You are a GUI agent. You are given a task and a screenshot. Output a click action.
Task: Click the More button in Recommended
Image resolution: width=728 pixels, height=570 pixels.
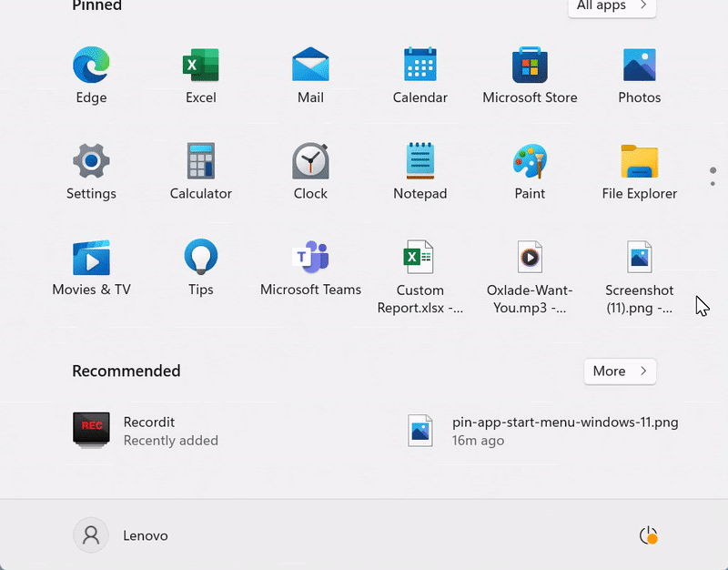point(620,372)
